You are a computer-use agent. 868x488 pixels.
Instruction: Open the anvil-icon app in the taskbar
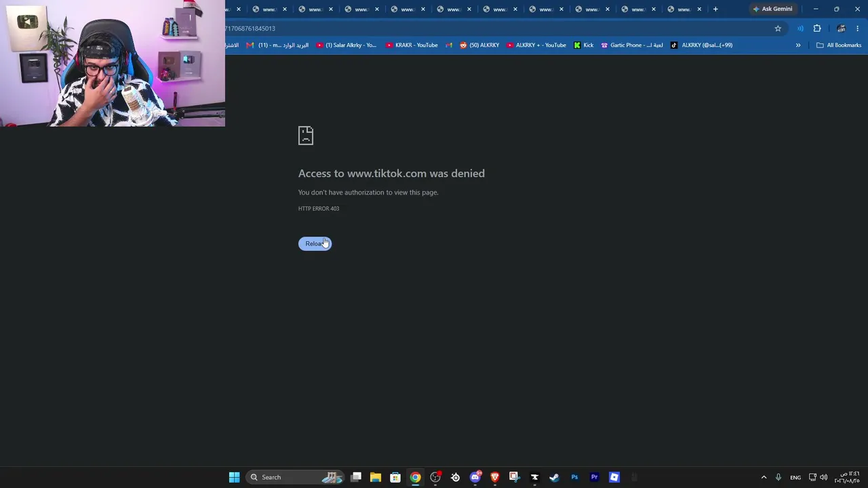534,477
